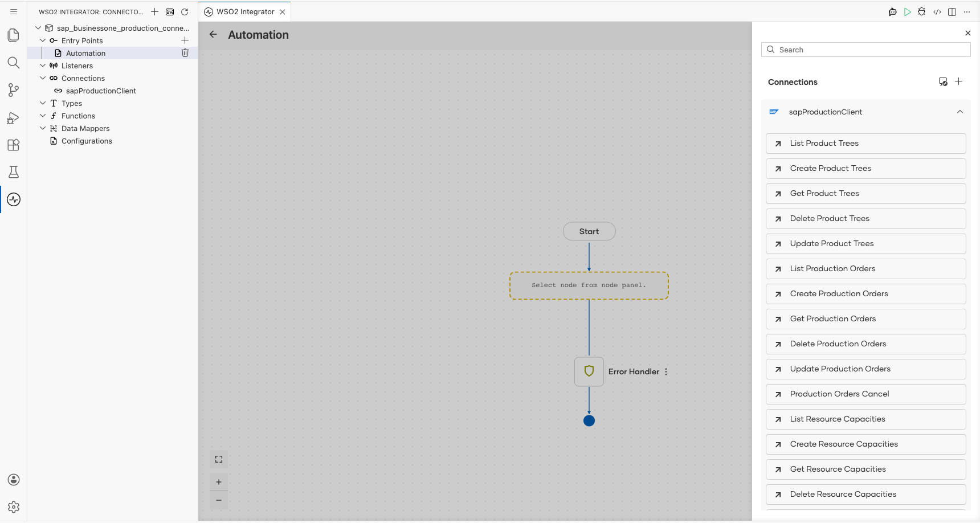Delete the Automation entry with trash icon
This screenshot has width=980, height=523.
click(x=185, y=53)
